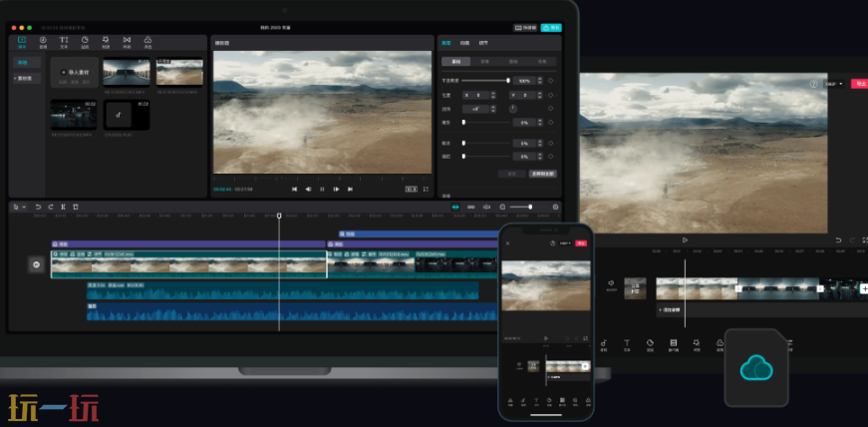The width and height of the screenshot is (868, 427).
Task: Open the Media tab icon in laptop editor
Action: pyautogui.click(x=22, y=40)
